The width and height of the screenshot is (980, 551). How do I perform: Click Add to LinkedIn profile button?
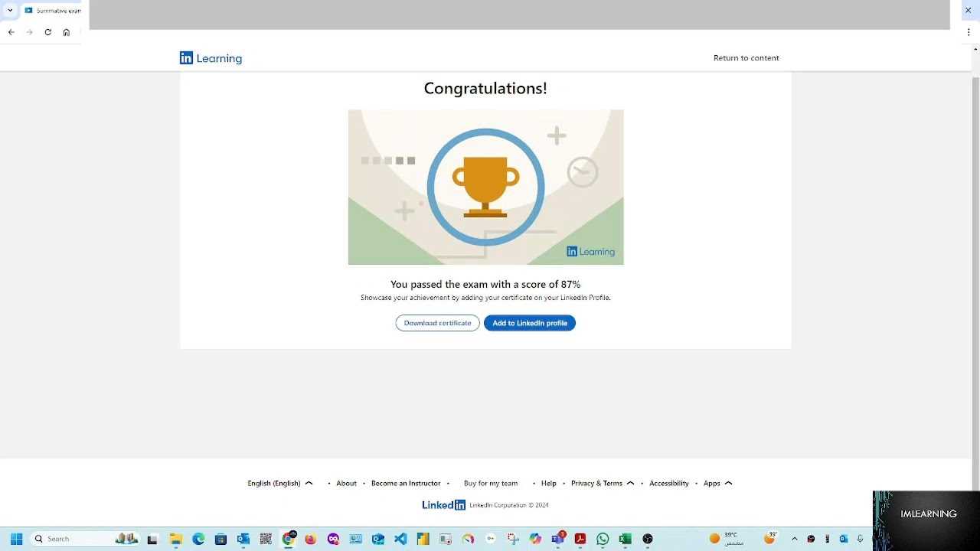point(529,323)
